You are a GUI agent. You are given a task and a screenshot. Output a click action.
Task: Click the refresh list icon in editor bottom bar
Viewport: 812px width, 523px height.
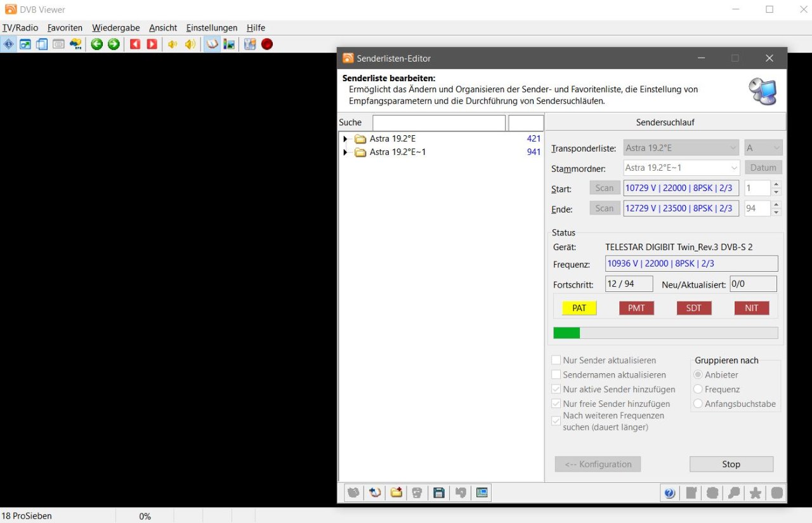375,493
